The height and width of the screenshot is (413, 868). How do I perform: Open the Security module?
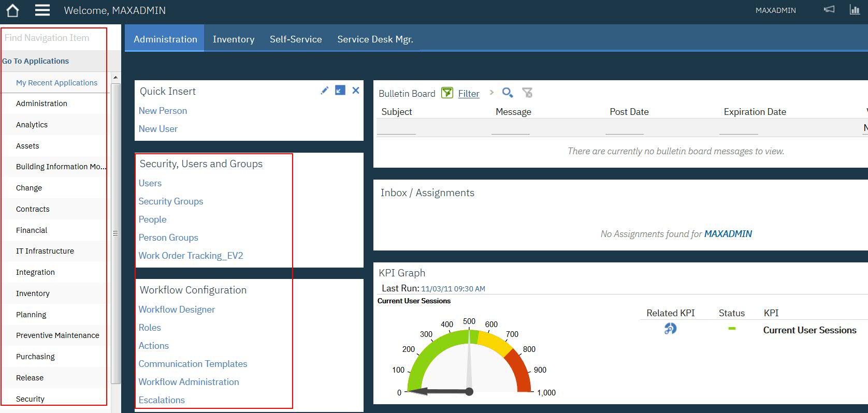(x=30, y=399)
